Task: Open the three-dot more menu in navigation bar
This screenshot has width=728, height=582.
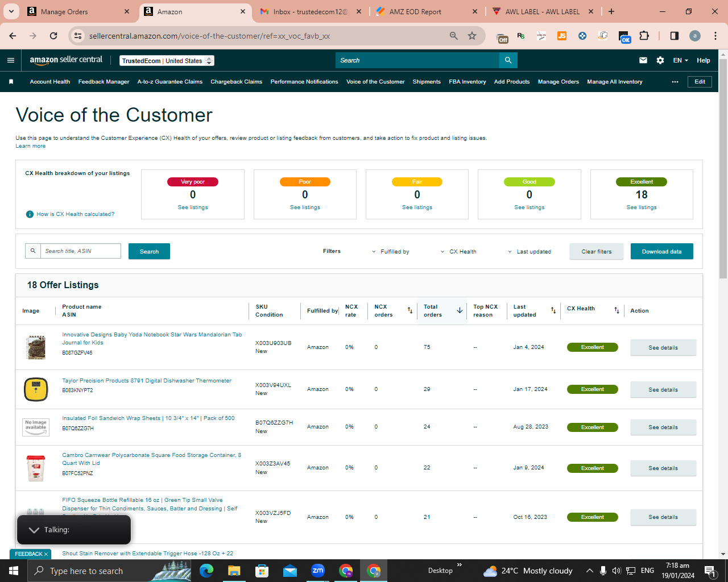Action: click(675, 82)
